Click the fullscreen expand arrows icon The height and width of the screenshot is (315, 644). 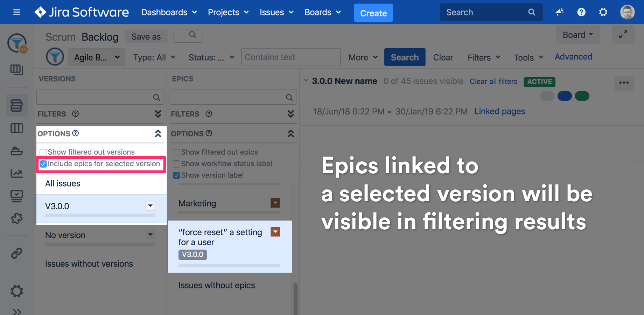tap(623, 35)
